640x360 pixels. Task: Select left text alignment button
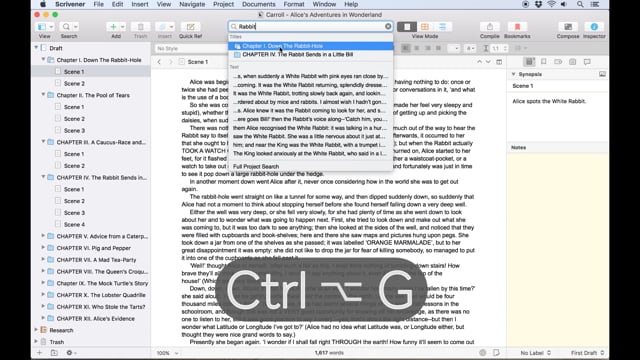tap(406, 48)
